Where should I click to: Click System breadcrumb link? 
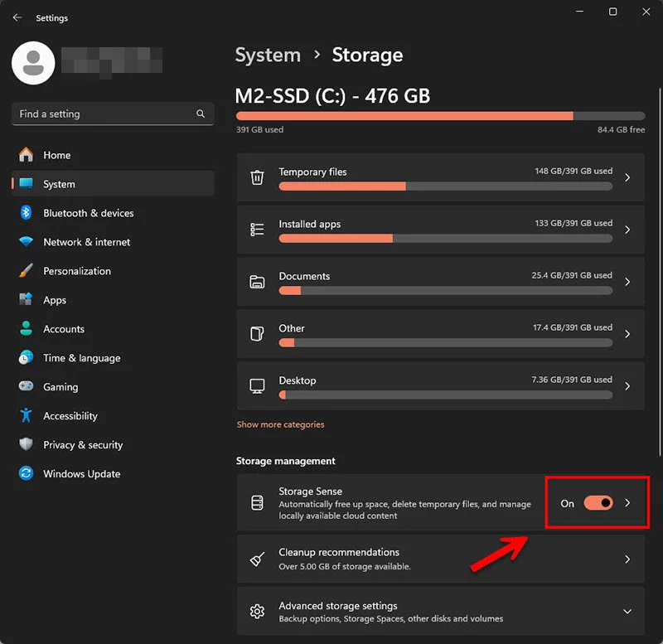268,55
